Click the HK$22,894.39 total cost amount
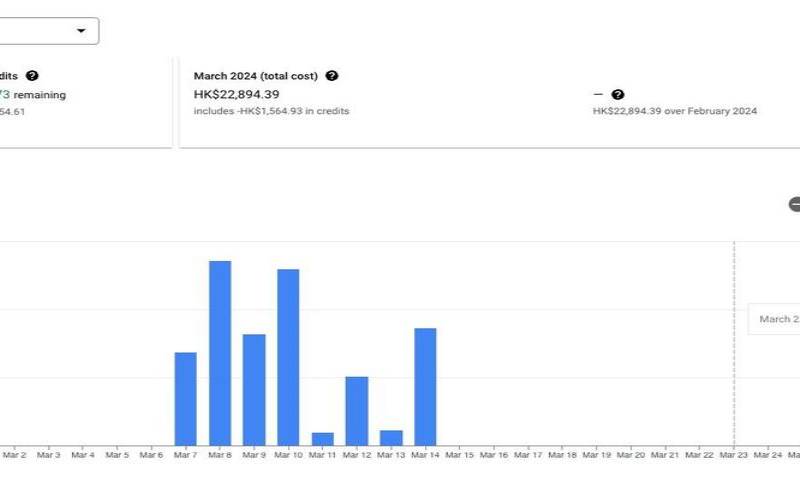This screenshot has height=500, width=800. coord(236,94)
